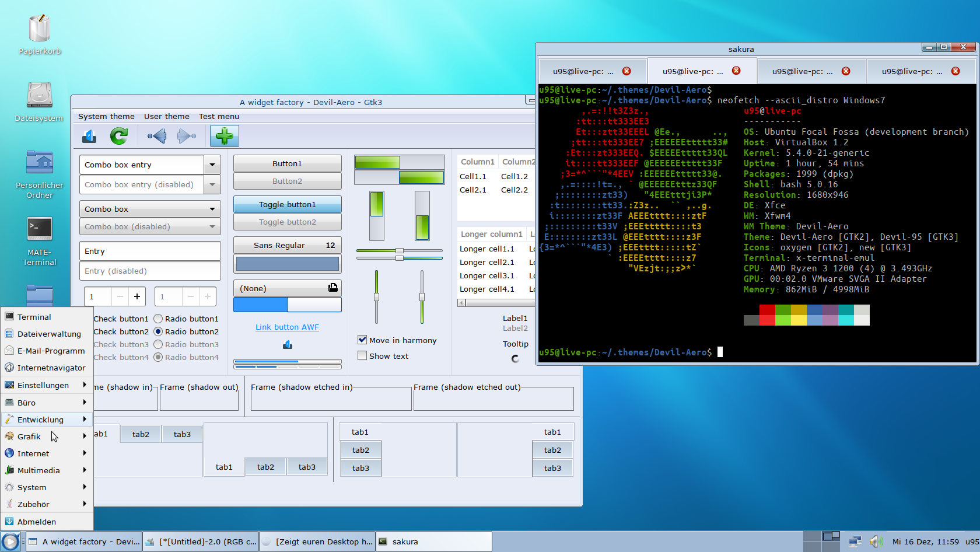This screenshot has width=980, height=552.
Task: Click the Zeigt euren Desktop taskbar button
Action: [317, 541]
